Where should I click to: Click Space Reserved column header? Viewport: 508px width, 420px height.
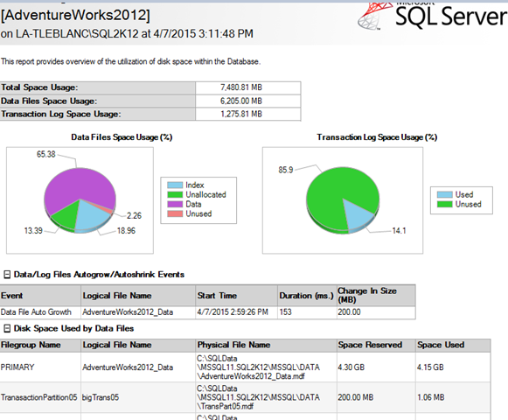pyautogui.click(x=376, y=345)
